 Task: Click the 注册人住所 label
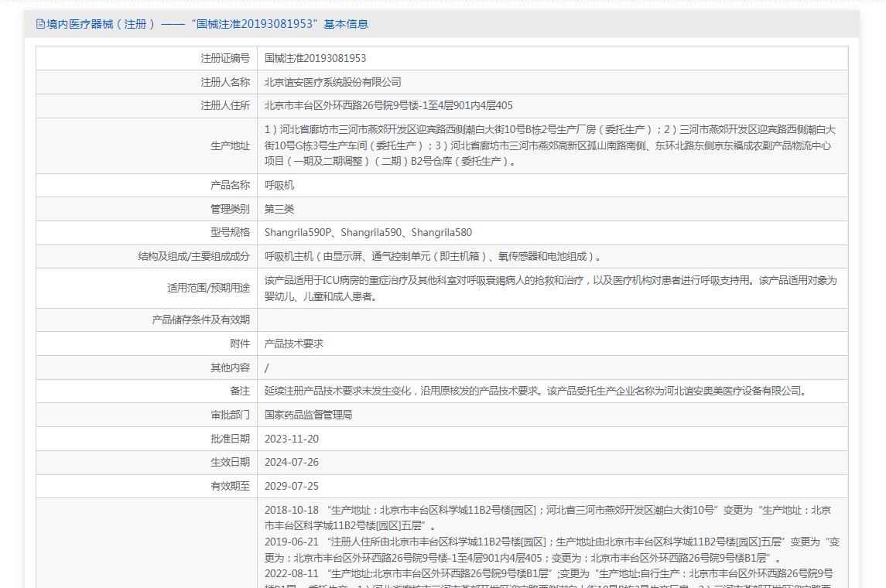(x=225, y=106)
